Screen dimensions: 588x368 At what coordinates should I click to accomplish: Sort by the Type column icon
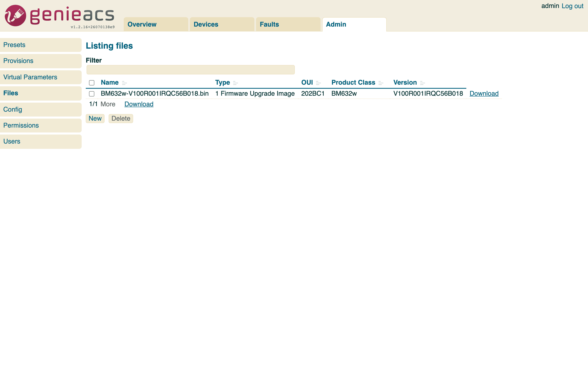(235, 83)
